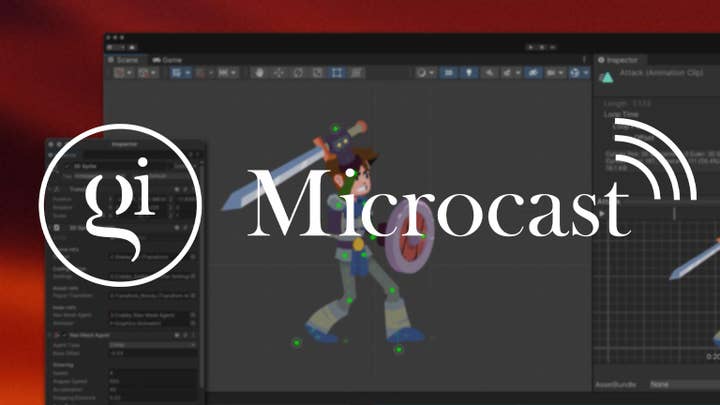The width and height of the screenshot is (720, 405).
Task: Click the Stopping Distance value field
Action: click(x=153, y=398)
